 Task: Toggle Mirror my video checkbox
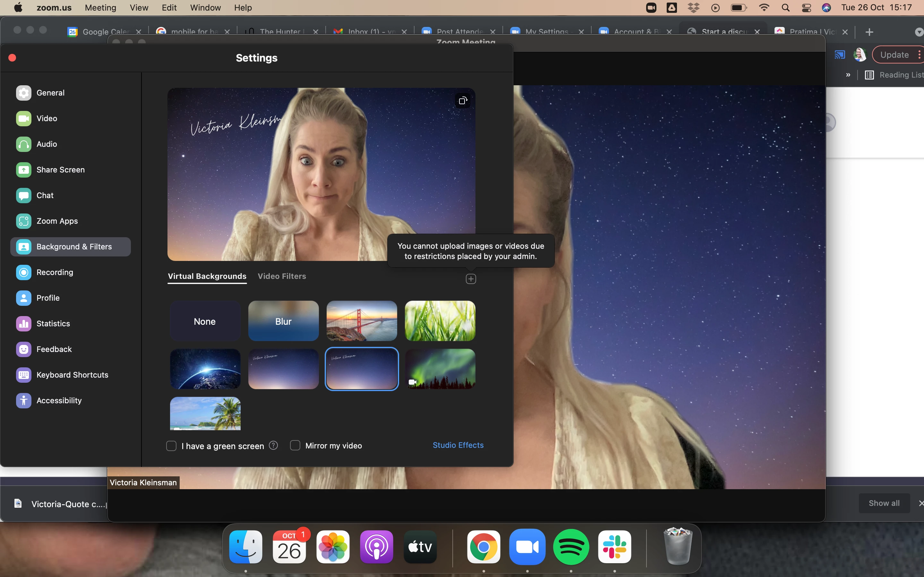(x=295, y=445)
